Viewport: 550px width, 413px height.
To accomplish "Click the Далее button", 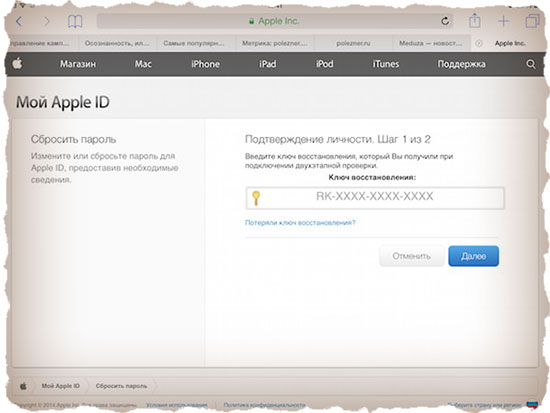I will tap(474, 256).
